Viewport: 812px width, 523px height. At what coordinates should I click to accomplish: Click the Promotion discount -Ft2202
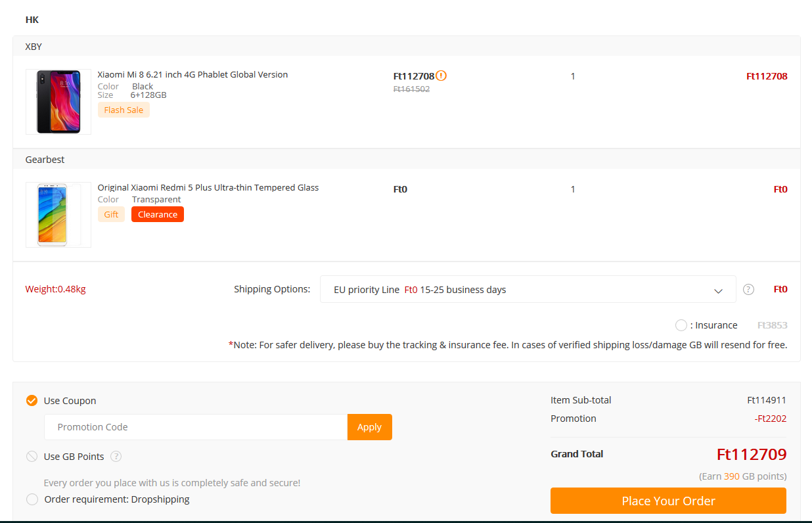point(771,419)
